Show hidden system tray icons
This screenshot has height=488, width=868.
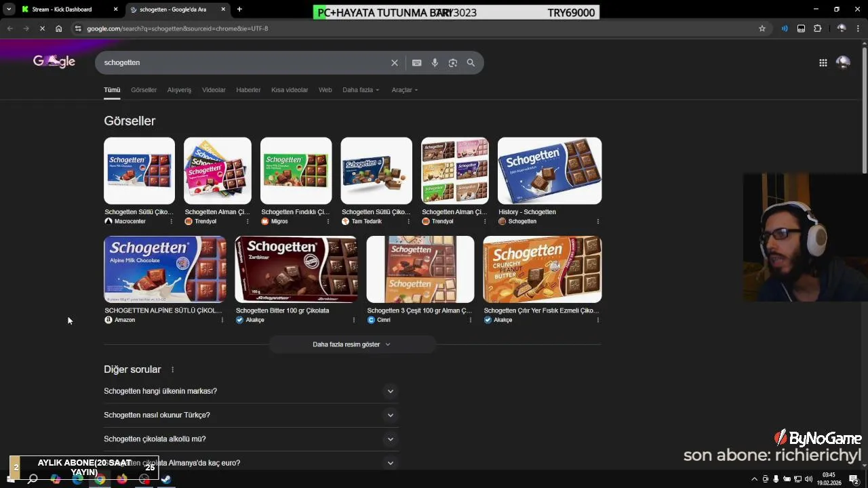pyautogui.click(x=754, y=479)
